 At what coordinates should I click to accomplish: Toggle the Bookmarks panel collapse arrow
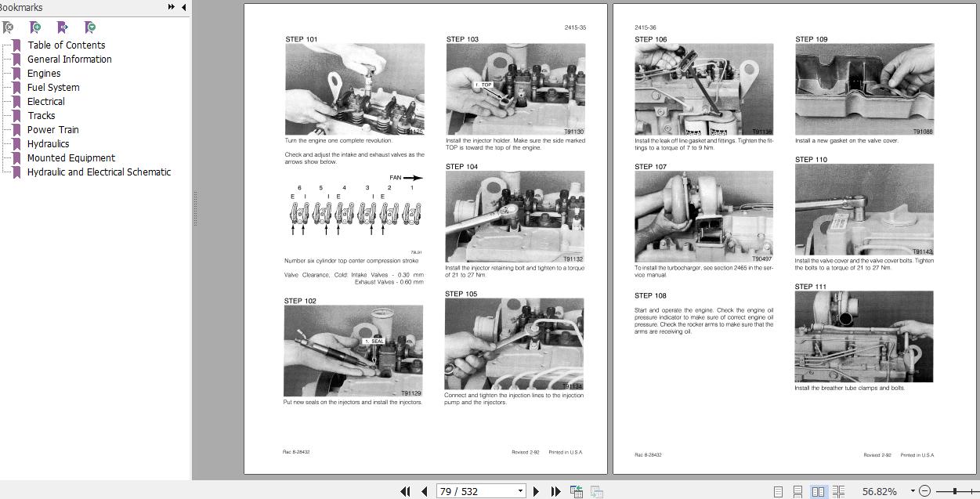coord(183,7)
